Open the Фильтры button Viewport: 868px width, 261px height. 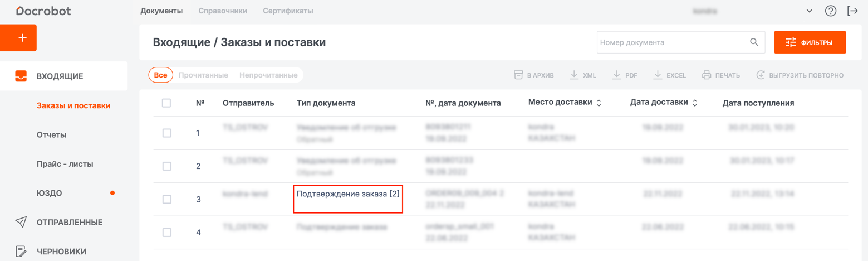[x=810, y=42]
